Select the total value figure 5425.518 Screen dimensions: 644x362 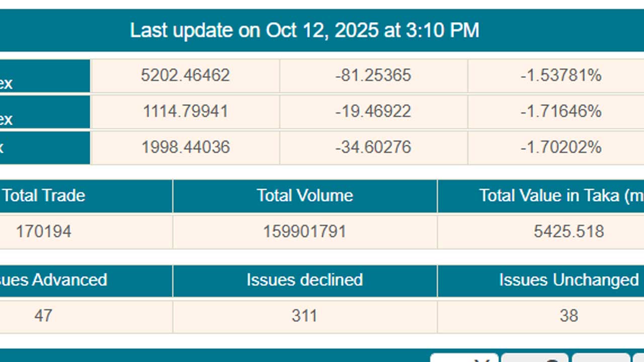pos(569,232)
